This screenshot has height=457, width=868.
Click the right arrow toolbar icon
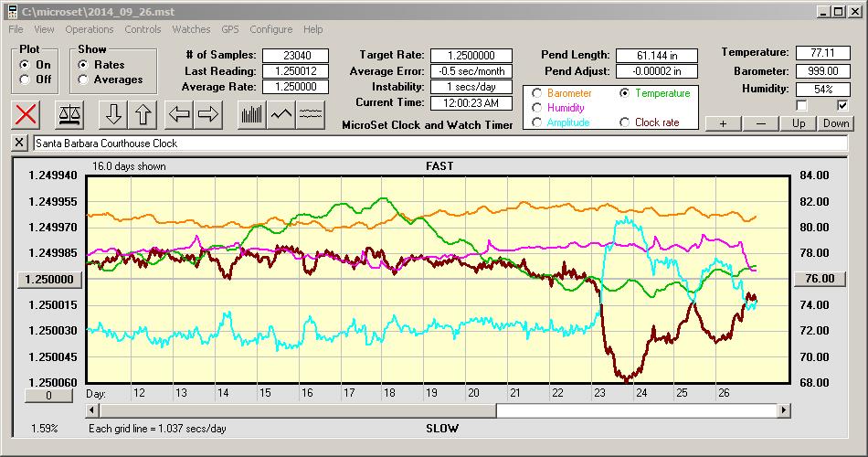pos(208,114)
